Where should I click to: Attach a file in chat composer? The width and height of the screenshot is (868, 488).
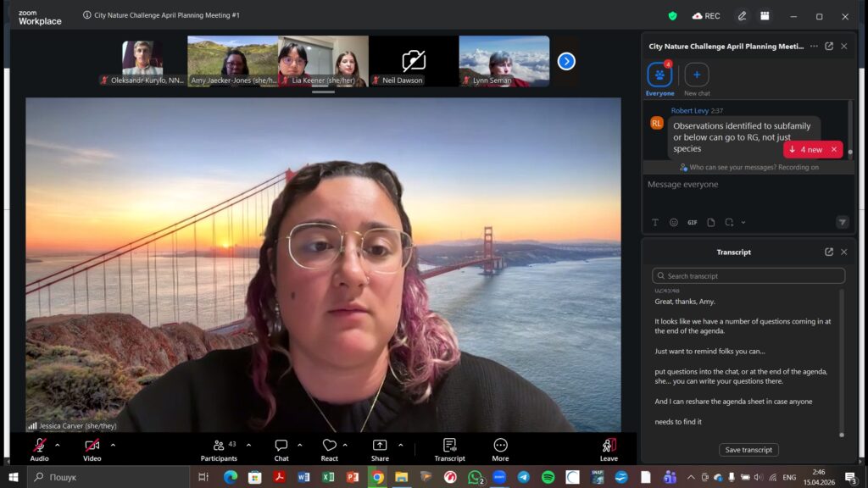(x=711, y=223)
